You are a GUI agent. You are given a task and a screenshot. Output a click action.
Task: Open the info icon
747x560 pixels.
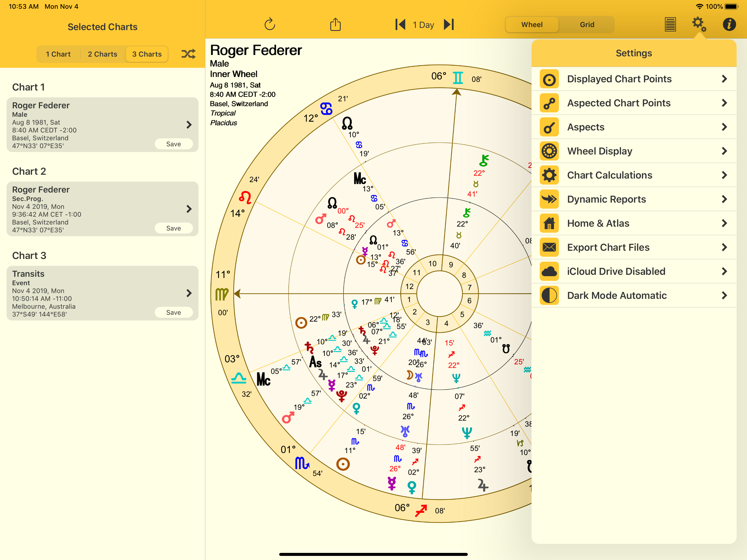pyautogui.click(x=729, y=24)
